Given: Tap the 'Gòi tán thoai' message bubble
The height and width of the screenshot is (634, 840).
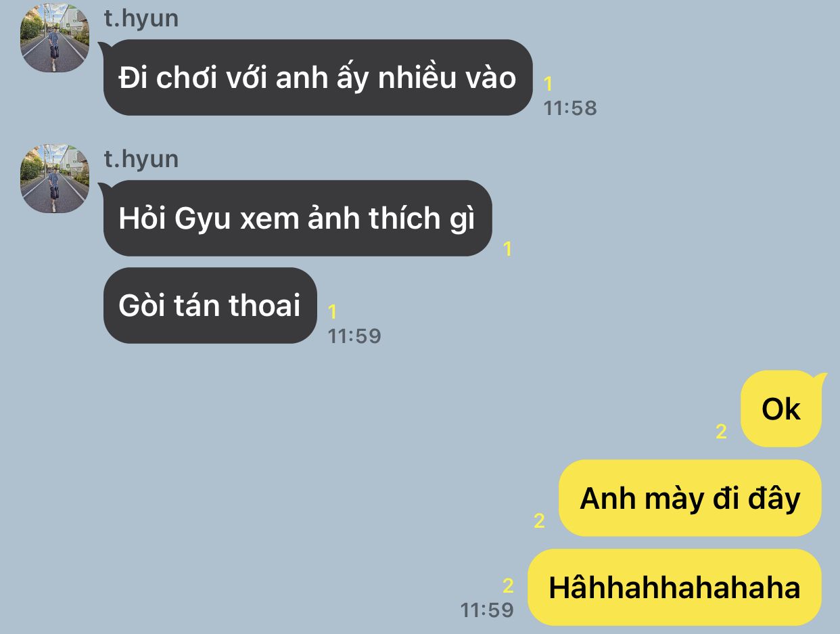Looking at the screenshot, I should [210, 305].
